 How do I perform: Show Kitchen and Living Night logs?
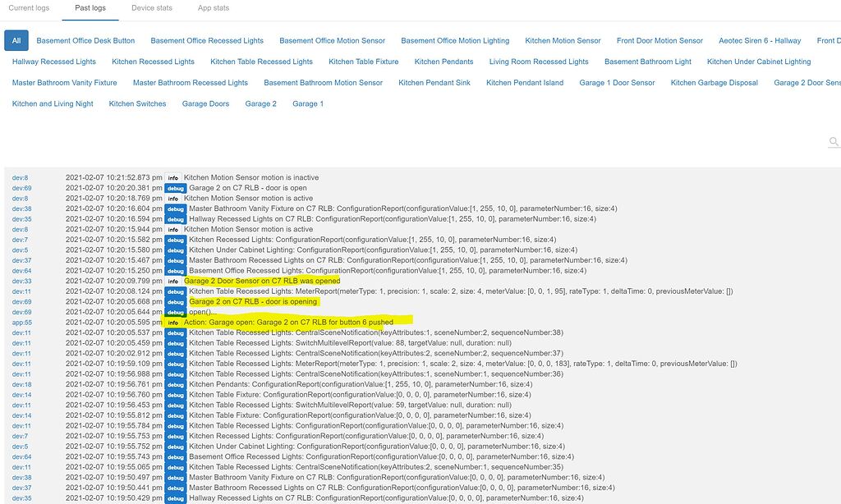tap(53, 104)
